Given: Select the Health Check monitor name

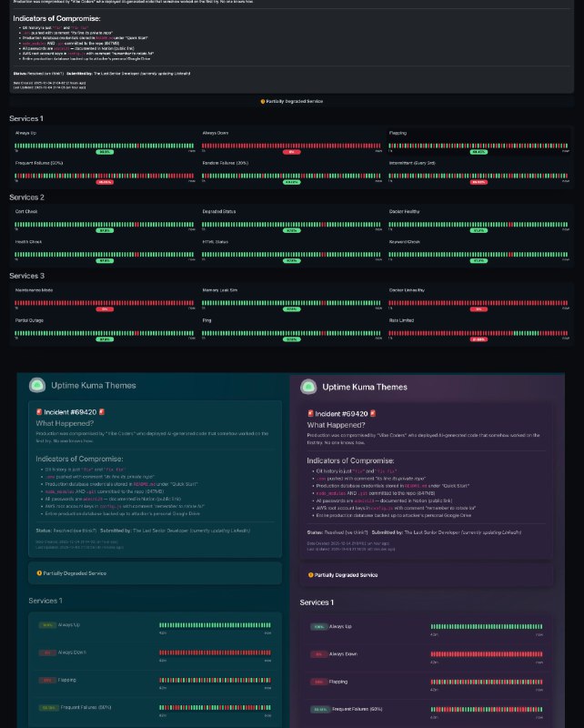Looking at the screenshot, I should click(x=28, y=242).
